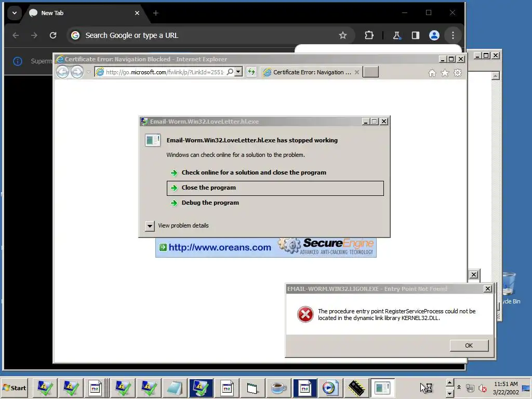The height and width of the screenshot is (399, 532).
Task: Open the Windows Media Player taskbar item
Action: point(330,388)
